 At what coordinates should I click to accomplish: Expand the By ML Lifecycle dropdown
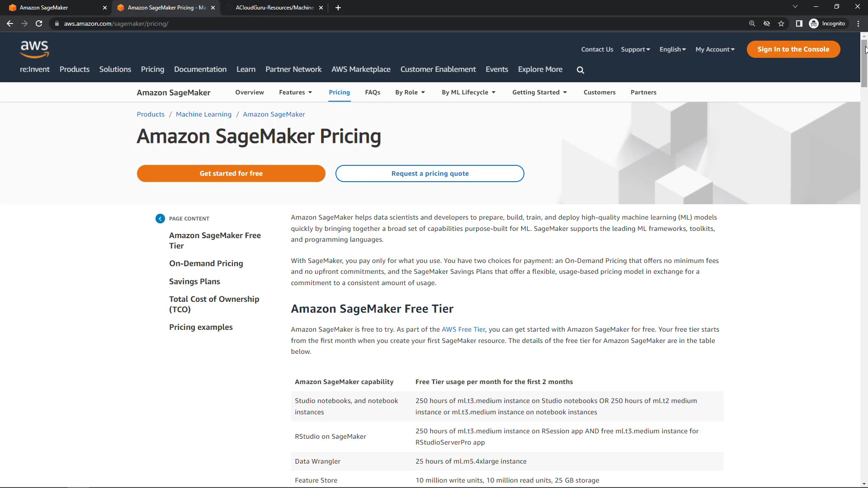(468, 92)
